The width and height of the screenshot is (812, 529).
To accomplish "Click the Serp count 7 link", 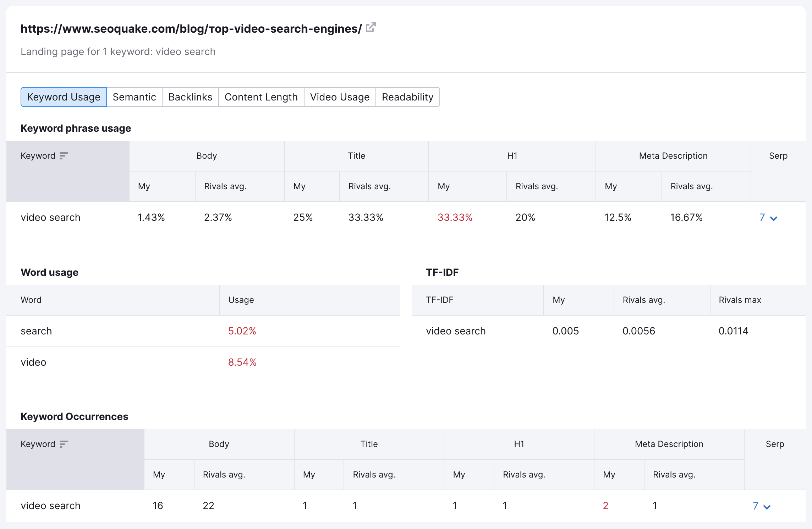I will coord(762,218).
